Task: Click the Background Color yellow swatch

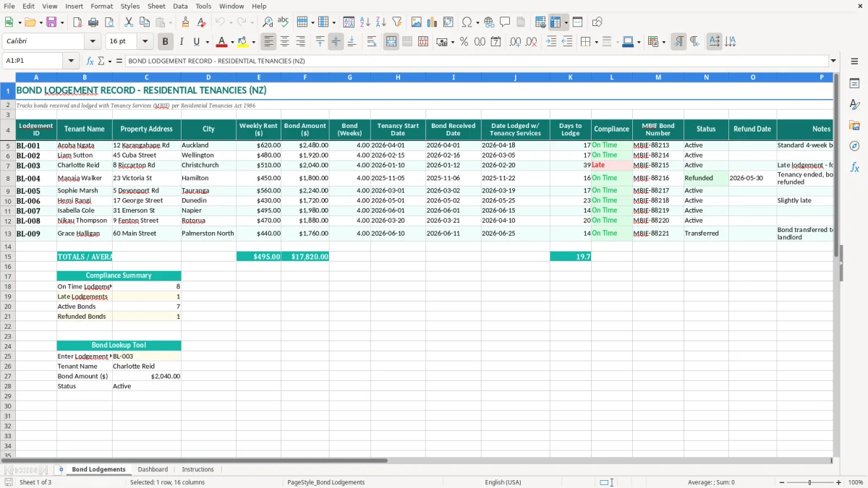Action: pos(243,42)
